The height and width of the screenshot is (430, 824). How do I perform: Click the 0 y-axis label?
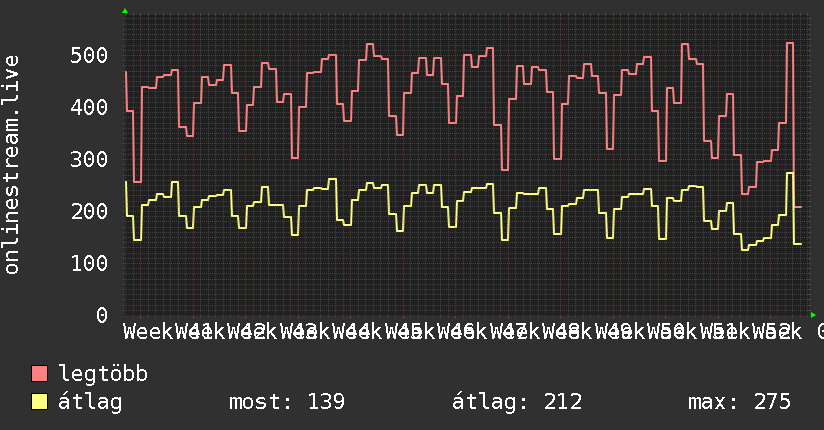tap(102, 315)
